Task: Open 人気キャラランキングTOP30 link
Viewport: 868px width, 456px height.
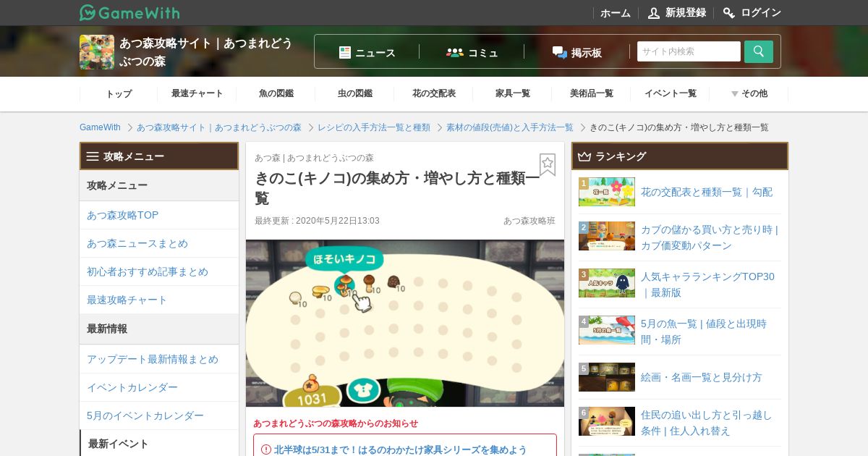Action: tap(707, 284)
